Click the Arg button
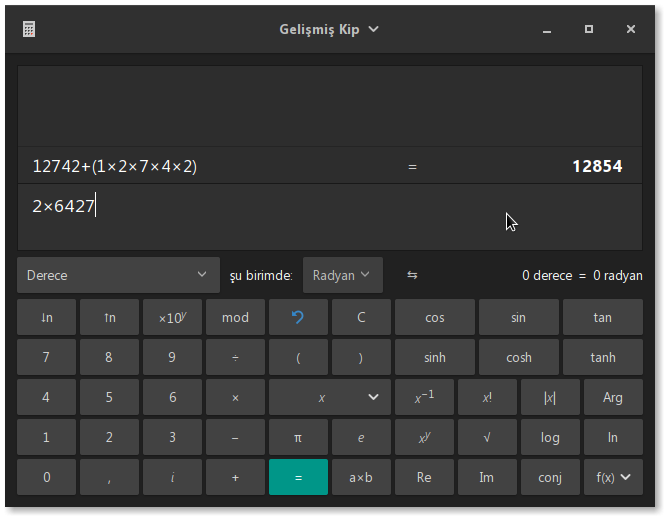664x516 pixels. [x=613, y=397]
